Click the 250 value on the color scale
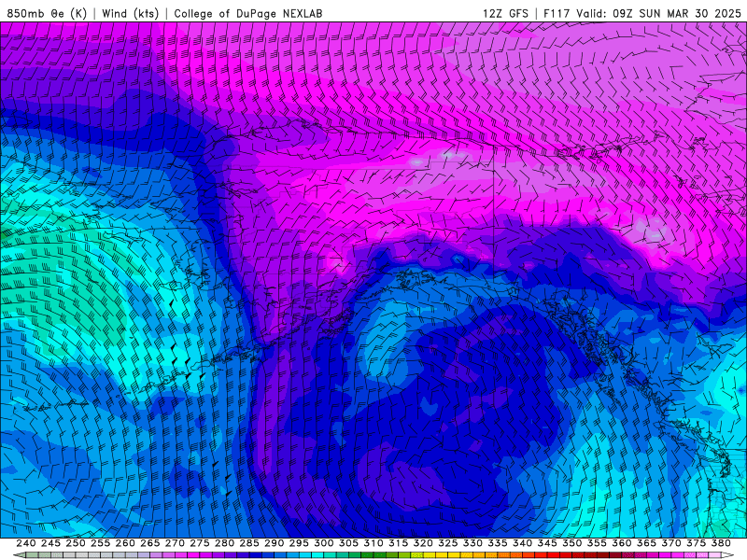This screenshot has height=560, width=747. (76, 543)
